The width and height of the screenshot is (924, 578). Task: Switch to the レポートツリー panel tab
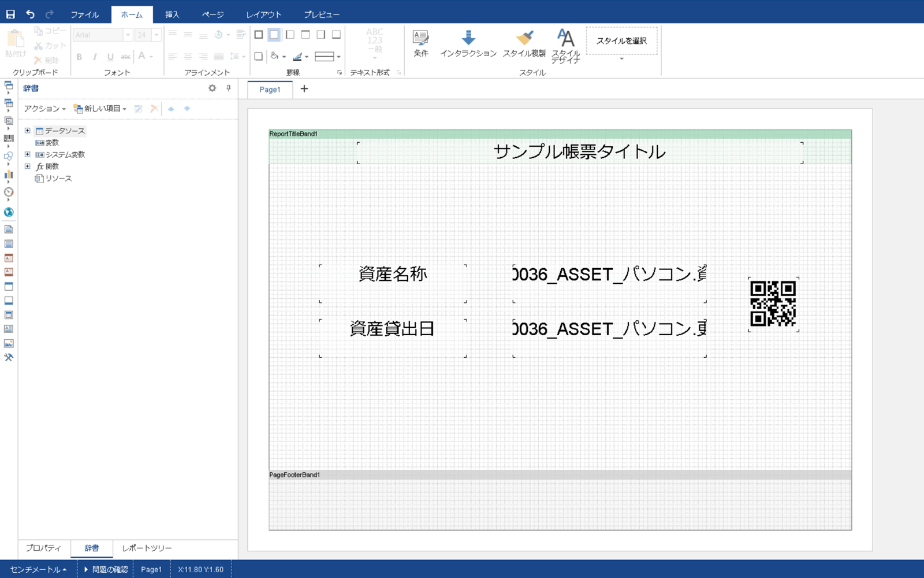click(147, 548)
